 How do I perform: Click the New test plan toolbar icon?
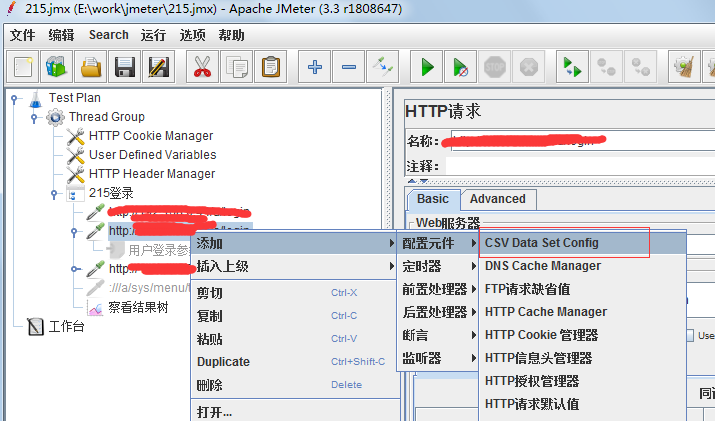(x=23, y=68)
